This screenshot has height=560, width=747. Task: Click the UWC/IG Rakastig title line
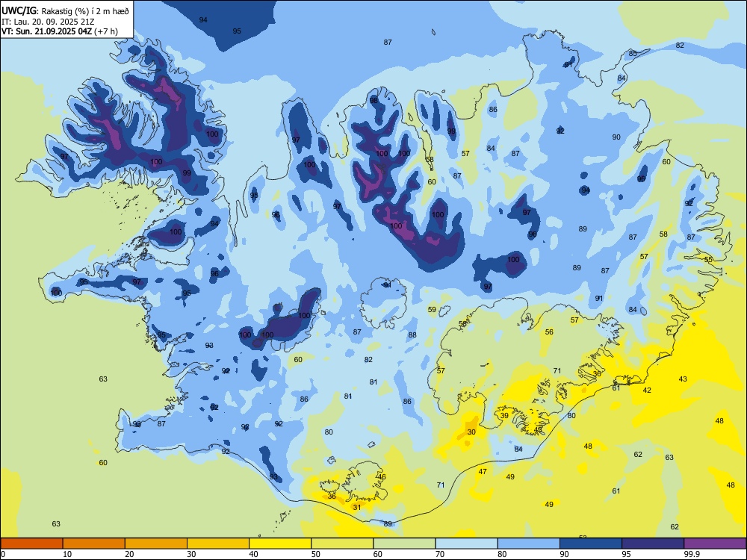pyautogui.click(x=65, y=10)
